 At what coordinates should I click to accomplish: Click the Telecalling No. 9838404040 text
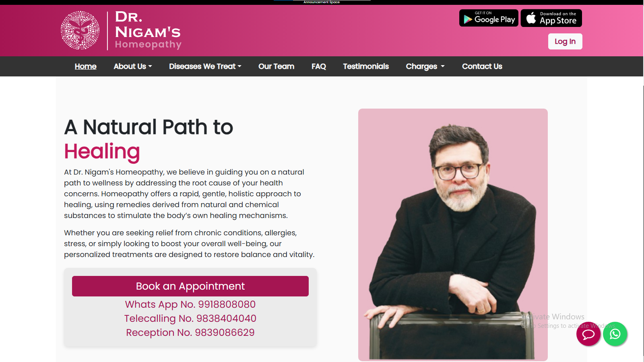[190, 319]
